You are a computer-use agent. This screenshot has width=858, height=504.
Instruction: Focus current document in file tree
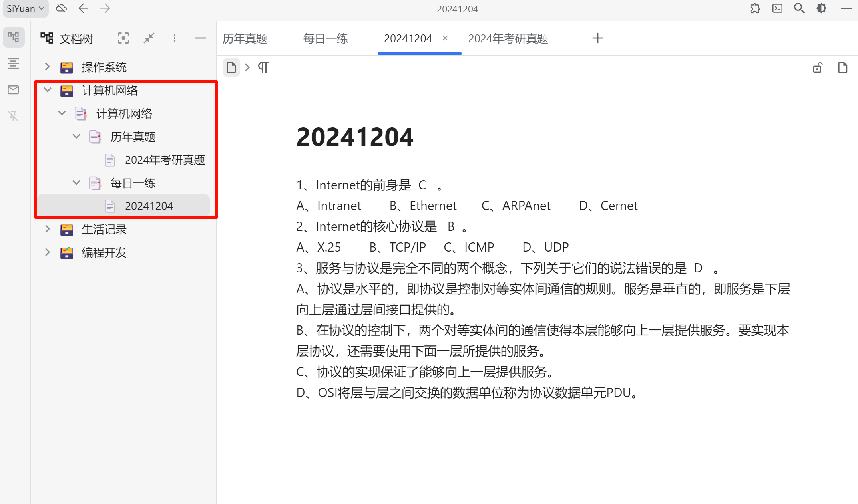[123, 38]
